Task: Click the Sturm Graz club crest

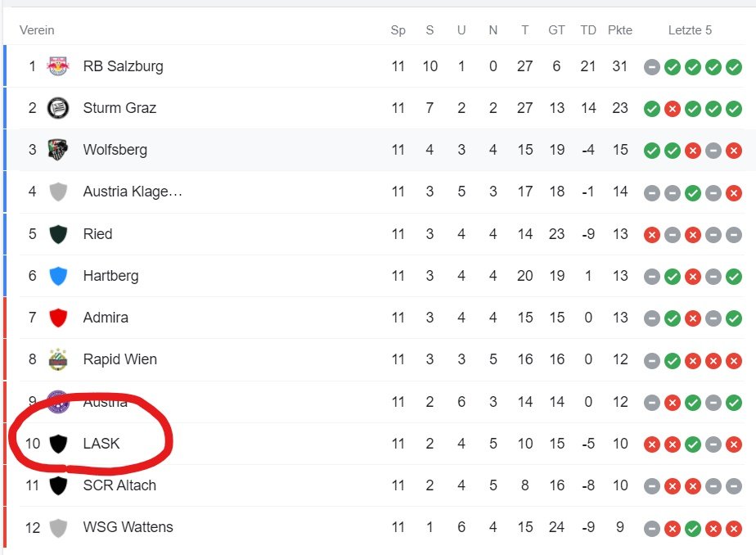Action: (58, 108)
